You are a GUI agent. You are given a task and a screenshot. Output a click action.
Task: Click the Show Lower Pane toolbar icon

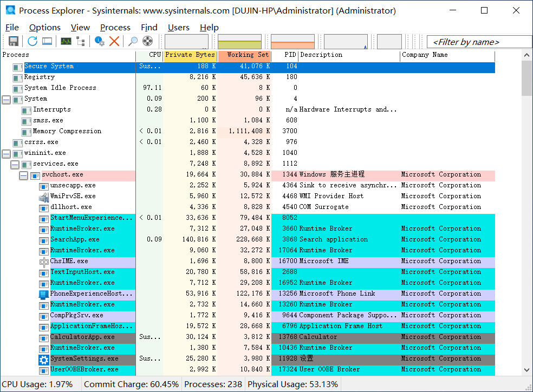(48, 41)
